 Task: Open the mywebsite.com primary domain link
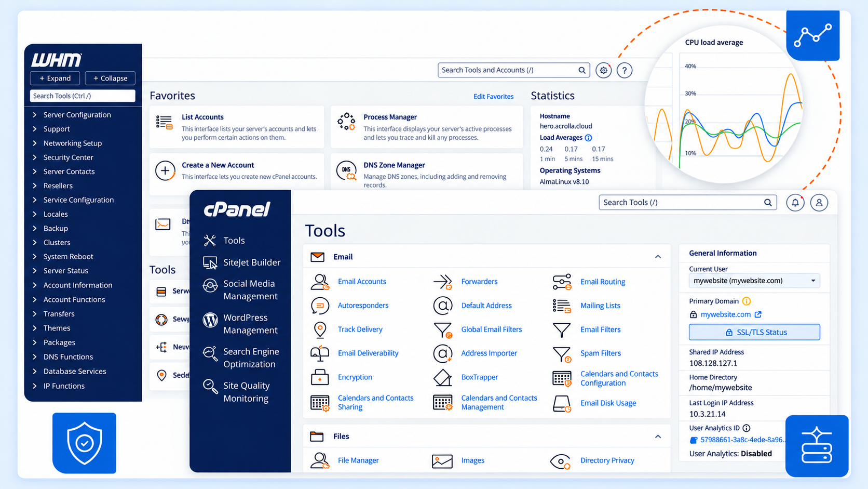coord(725,314)
